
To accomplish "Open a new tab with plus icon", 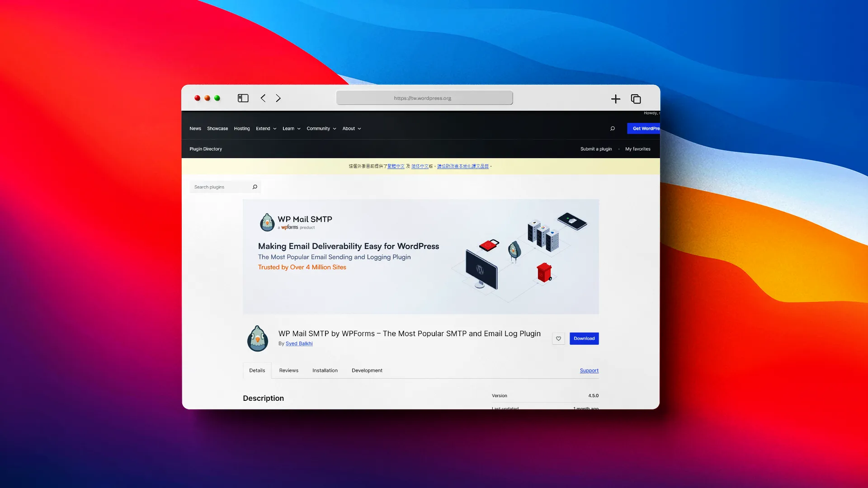I will pyautogui.click(x=615, y=99).
